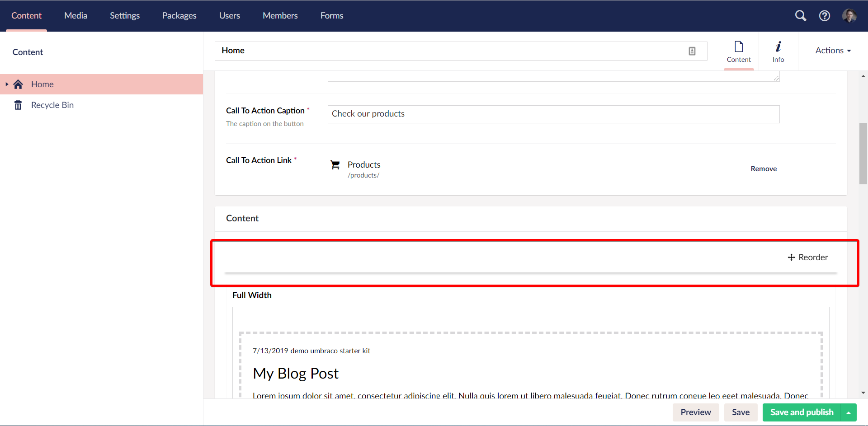868x426 pixels.
Task: Open the Actions dropdown
Action: click(x=833, y=51)
